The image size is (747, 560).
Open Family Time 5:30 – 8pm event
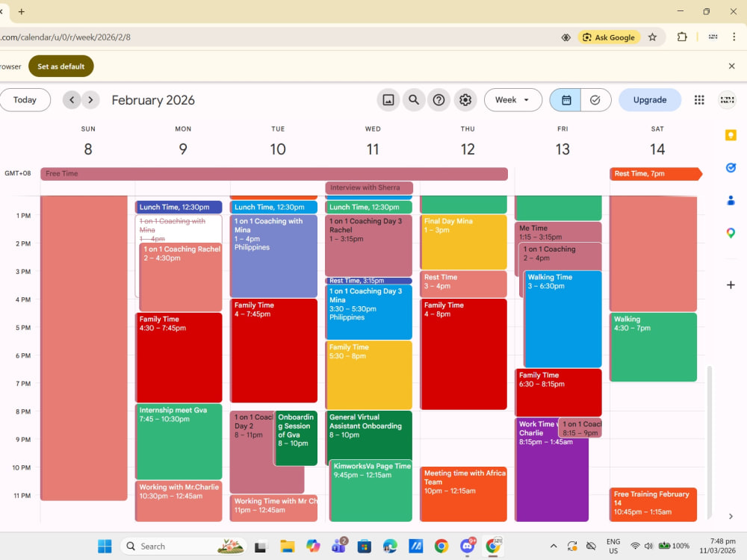[x=369, y=375]
